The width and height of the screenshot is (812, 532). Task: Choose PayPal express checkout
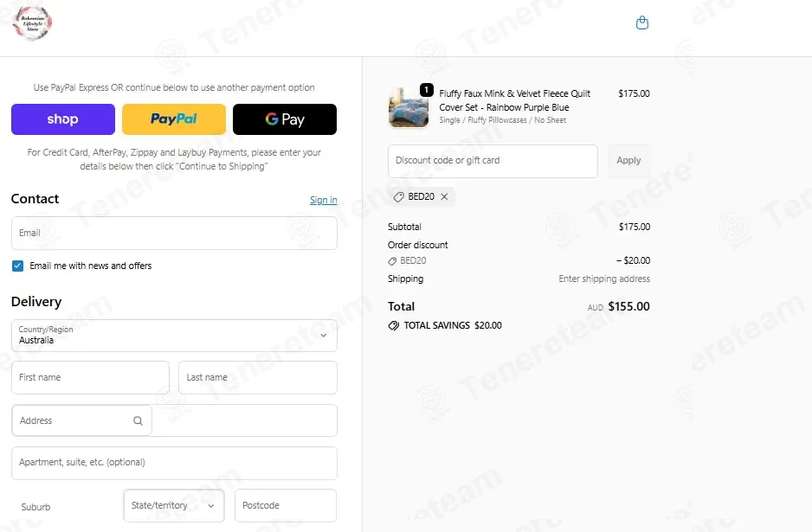point(174,119)
